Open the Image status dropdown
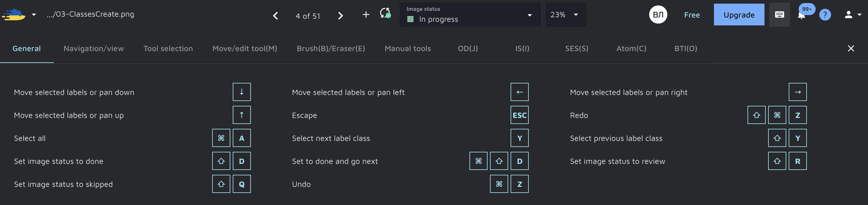The height and width of the screenshot is (205, 868). click(469, 15)
